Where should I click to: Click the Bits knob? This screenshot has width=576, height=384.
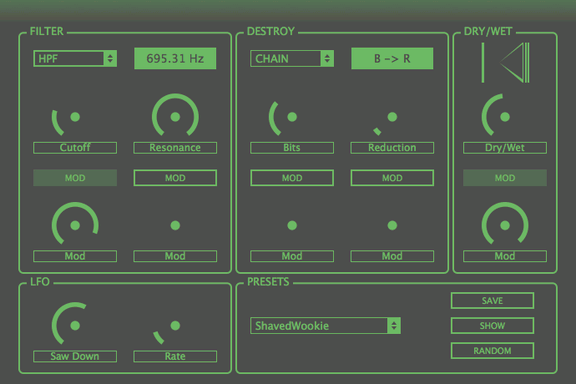coord(292,117)
